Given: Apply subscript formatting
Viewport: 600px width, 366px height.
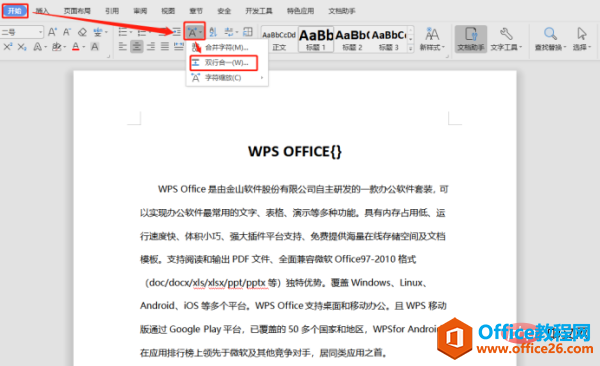Looking at the screenshot, I should (x=22, y=47).
